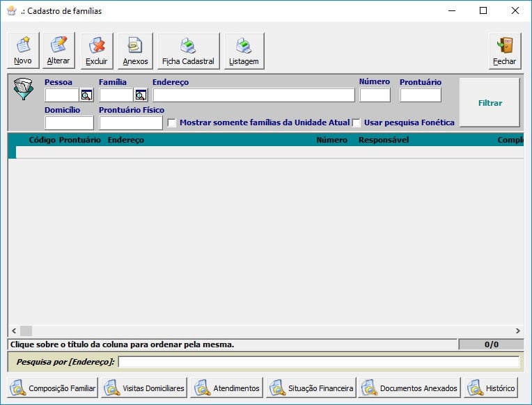Enable Mostrar somente famílias da Unidade Atual

pyautogui.click(x=172, y=123)
